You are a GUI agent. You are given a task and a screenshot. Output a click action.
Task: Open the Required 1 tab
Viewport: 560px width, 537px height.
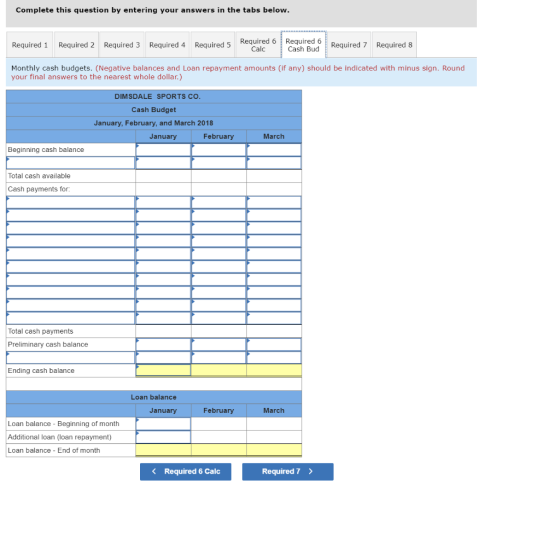(x=30, y=45)
